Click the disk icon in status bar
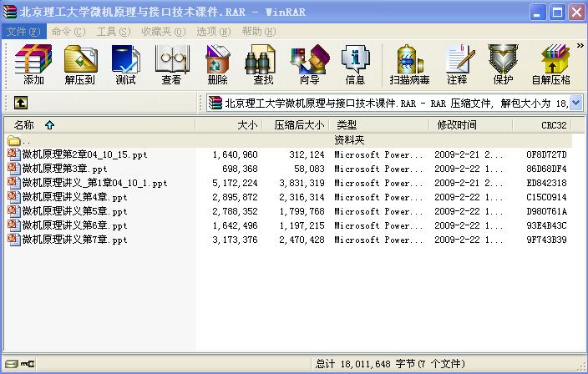 point(11,363)
